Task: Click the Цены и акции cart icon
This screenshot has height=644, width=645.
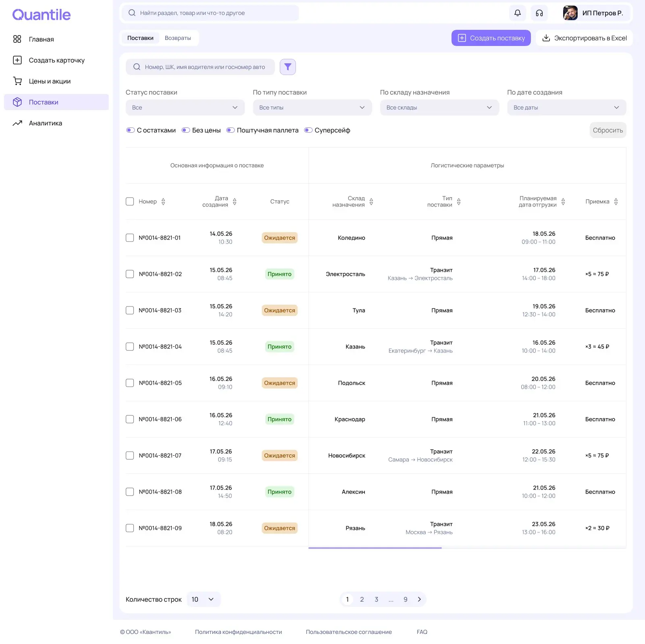Action: pos(17,81)
